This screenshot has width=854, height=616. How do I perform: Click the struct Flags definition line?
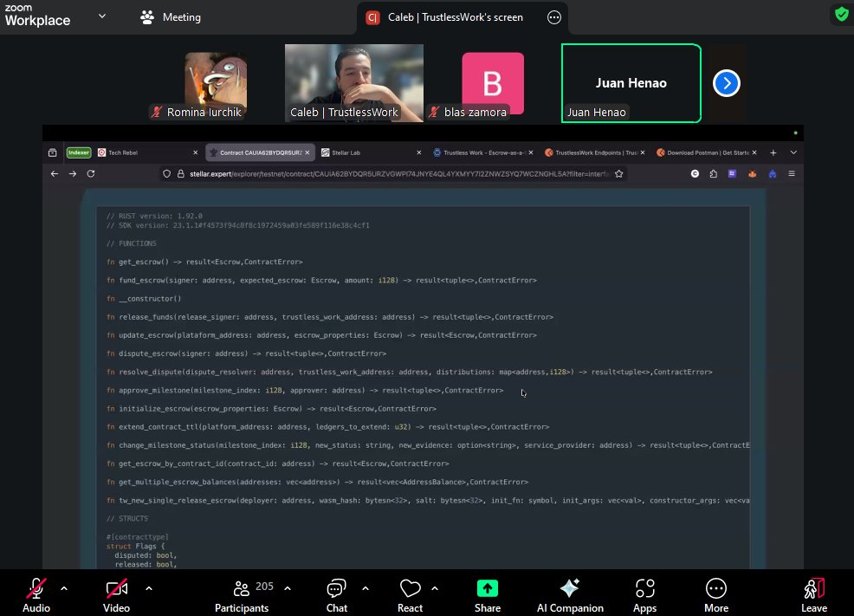136,546
